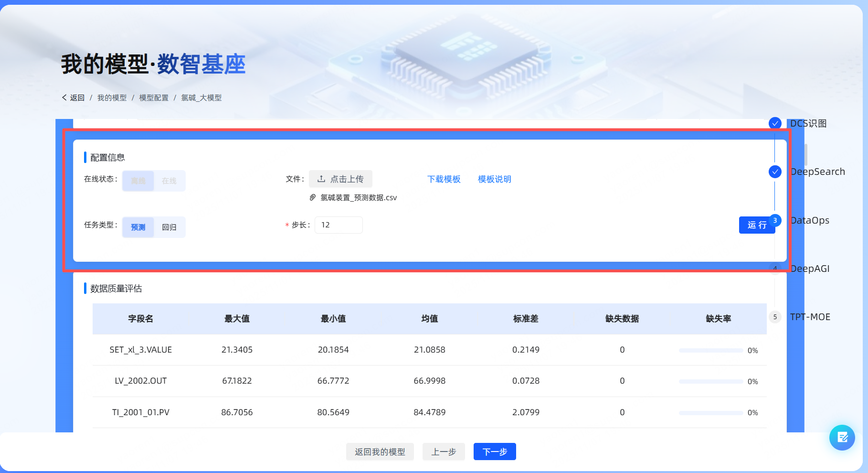Click the upload icon in 点击上传
This screenshot has height=473, width=868.
coord(321,179)
